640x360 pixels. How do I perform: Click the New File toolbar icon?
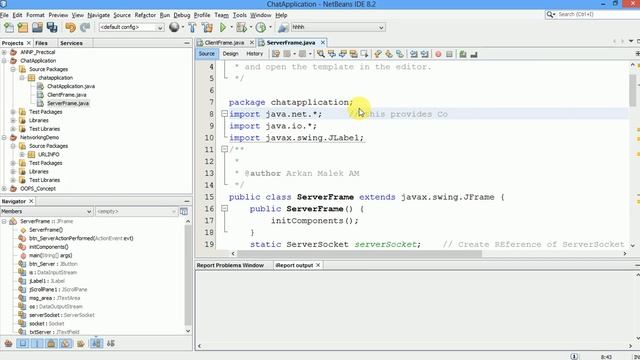(9, 27)
